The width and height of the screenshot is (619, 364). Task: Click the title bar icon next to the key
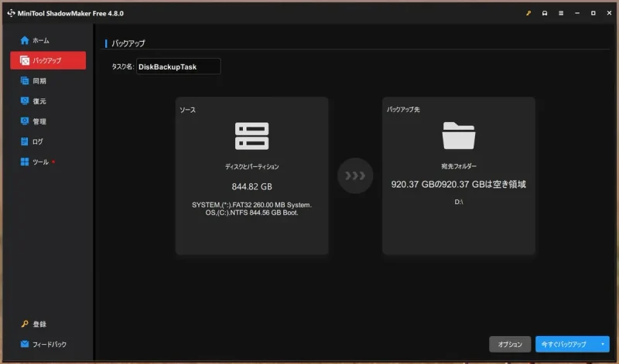pos(545,13)
